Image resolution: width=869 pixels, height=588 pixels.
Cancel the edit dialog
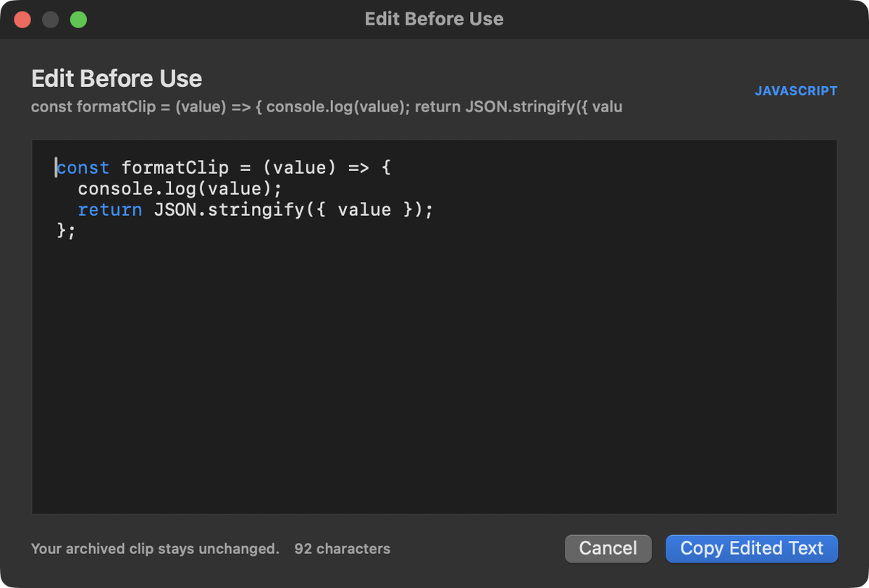tap(608, 549)
